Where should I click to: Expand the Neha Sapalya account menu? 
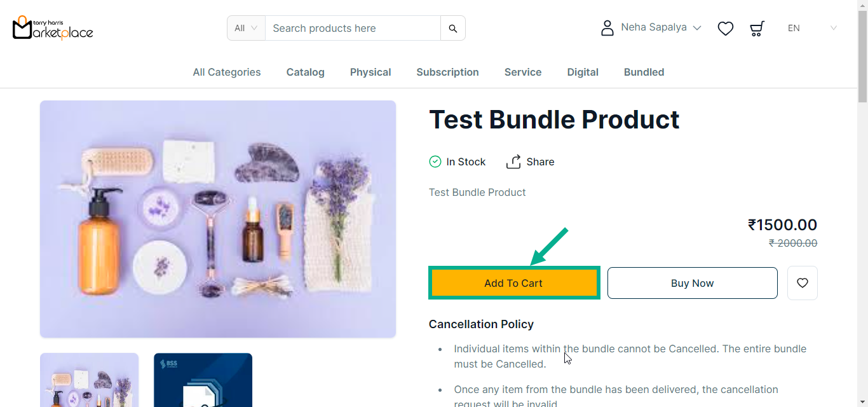tap(661, 27)
